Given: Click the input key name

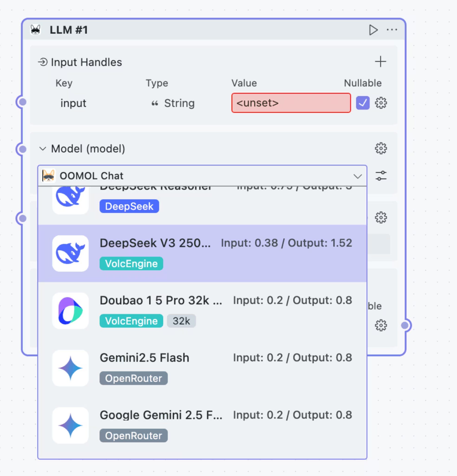Looking at the screenshot, I should (73, 103).
